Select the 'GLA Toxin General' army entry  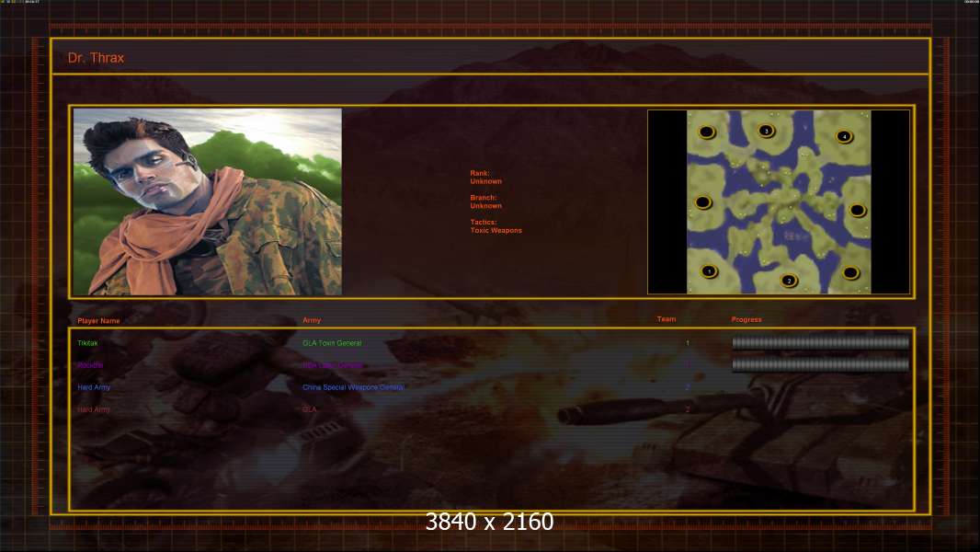332,343
